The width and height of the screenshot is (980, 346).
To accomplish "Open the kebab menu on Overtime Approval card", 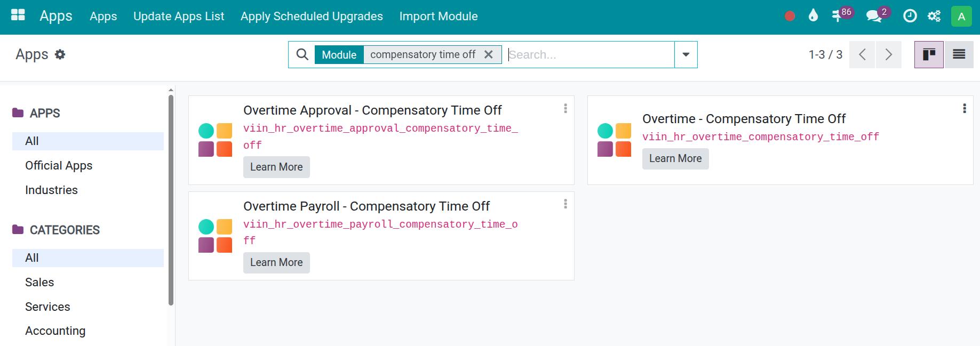I will 565,108.
